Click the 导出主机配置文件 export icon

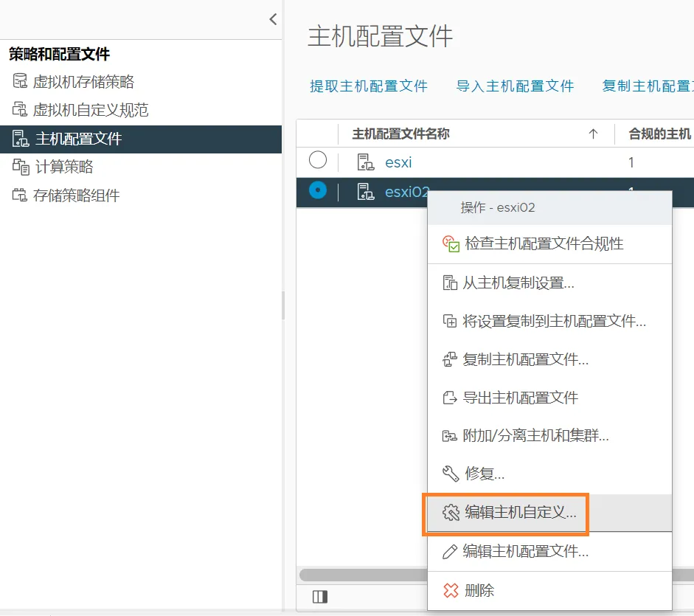coord(450,398)
